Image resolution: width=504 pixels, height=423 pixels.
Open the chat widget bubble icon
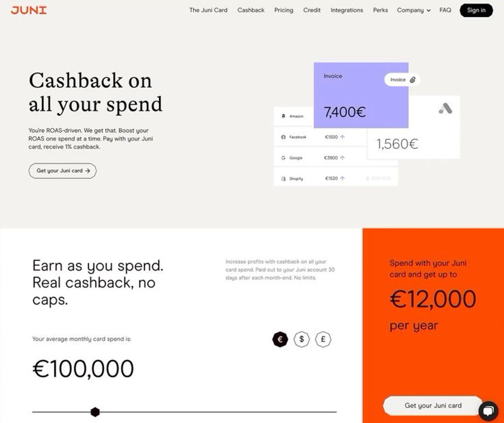click(x=488, y=410)
